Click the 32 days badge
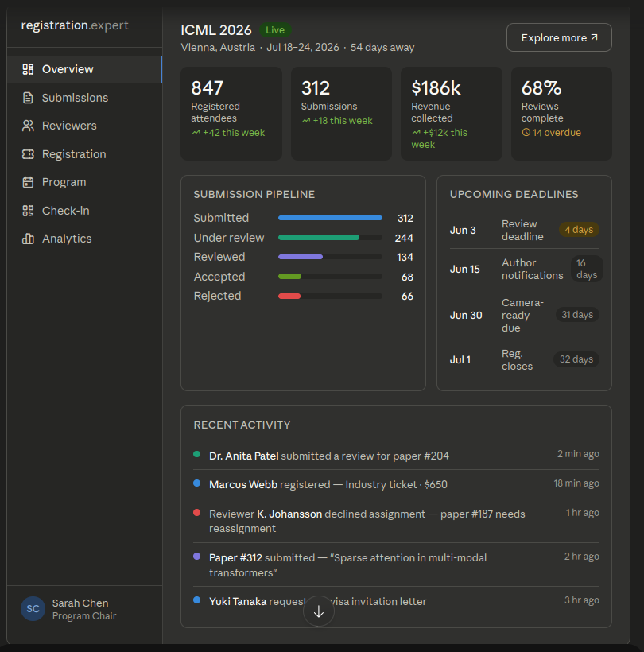Viewport: 644px width, 652px height. click(576, 359)
